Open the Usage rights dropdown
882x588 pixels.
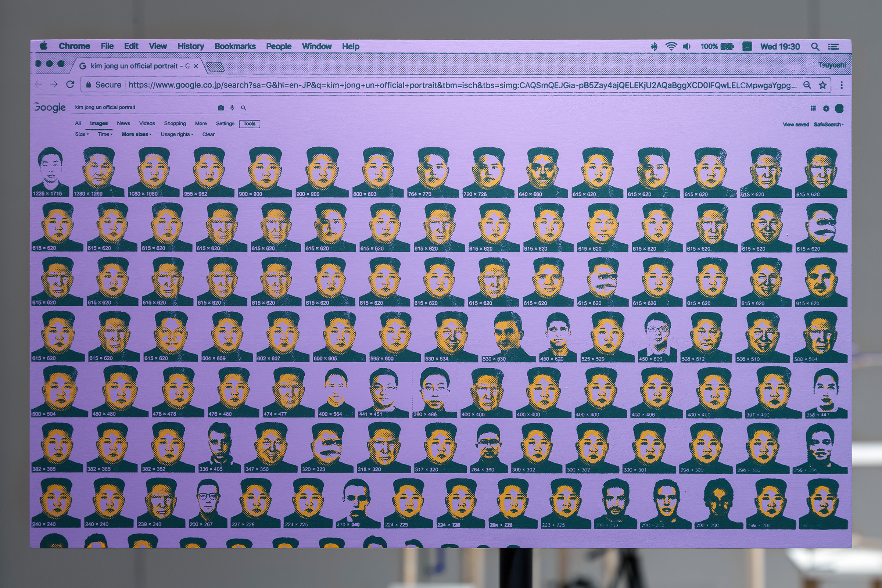point(177,134)
